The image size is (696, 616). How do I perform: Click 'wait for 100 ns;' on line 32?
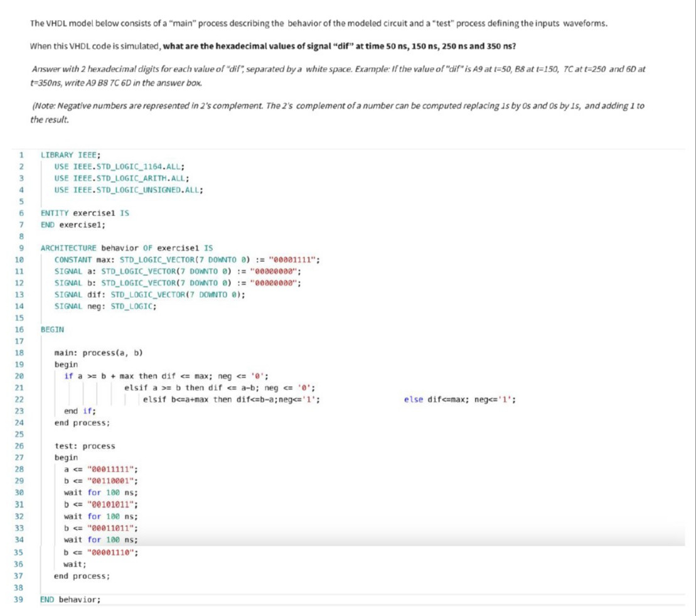tap(101, 517)
